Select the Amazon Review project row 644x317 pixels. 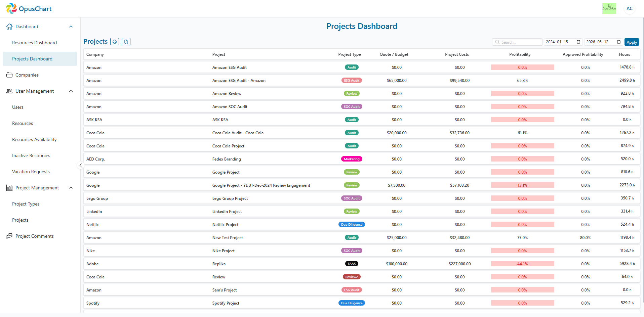tap(362, 94)
